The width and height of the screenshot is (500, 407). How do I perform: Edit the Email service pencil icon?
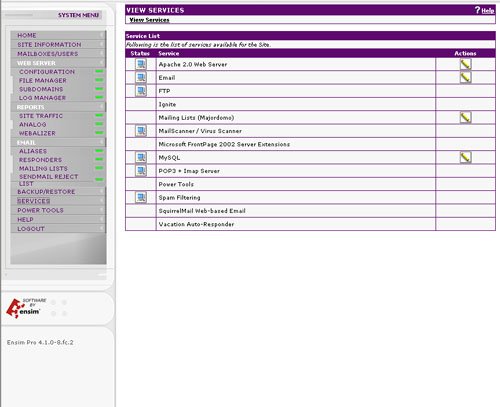465,77
